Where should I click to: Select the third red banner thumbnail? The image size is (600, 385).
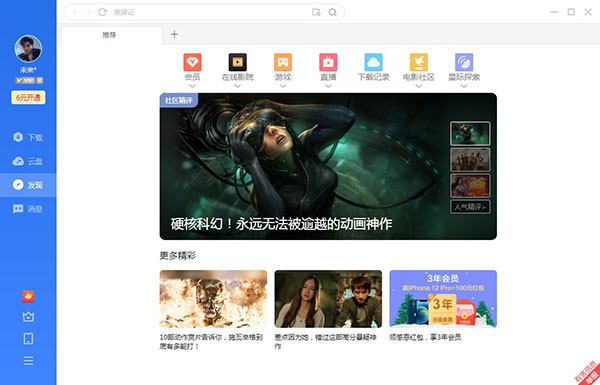[470, 186]
